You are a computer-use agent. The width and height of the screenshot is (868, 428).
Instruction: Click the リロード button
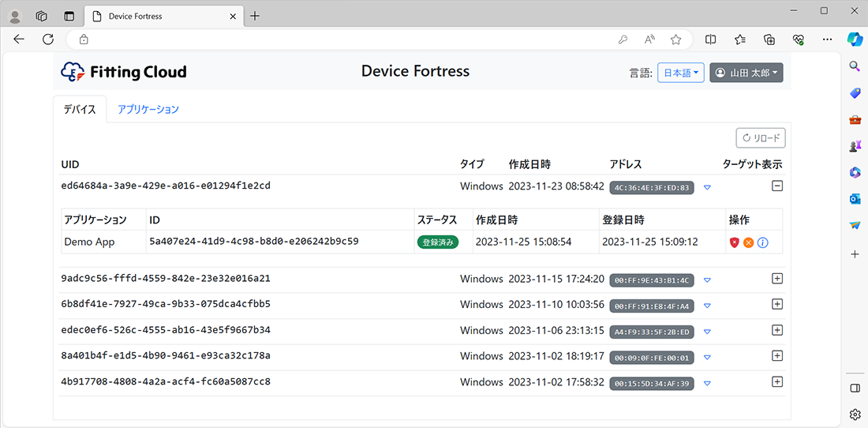(761, 138)
